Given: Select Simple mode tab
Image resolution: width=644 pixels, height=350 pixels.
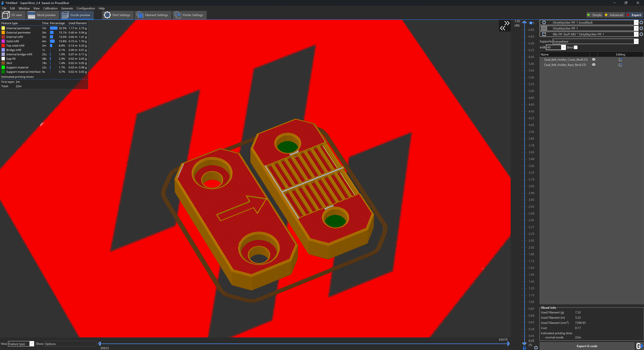Looking at the screenshot, I should 594,15.
